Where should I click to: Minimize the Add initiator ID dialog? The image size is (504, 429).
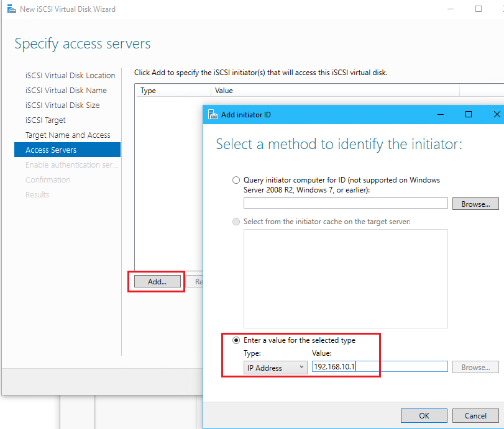point(441,114)
